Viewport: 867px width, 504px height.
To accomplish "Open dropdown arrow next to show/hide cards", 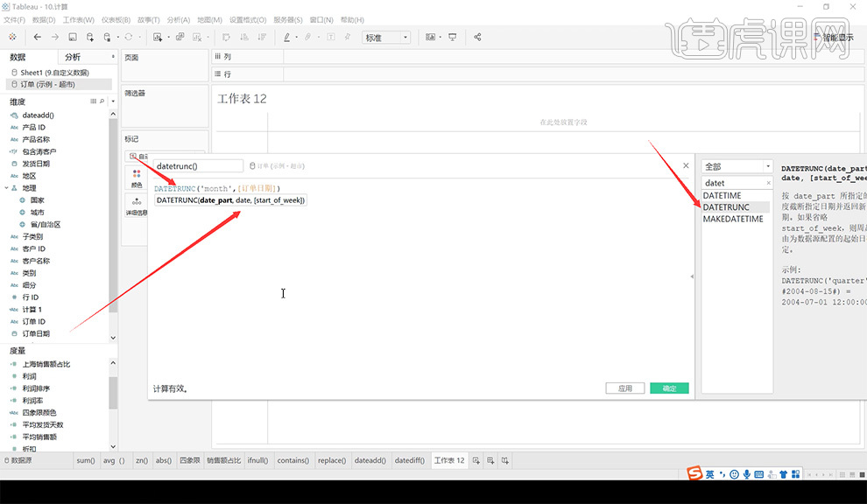I will pyautogui.click(x=441, y=37).
